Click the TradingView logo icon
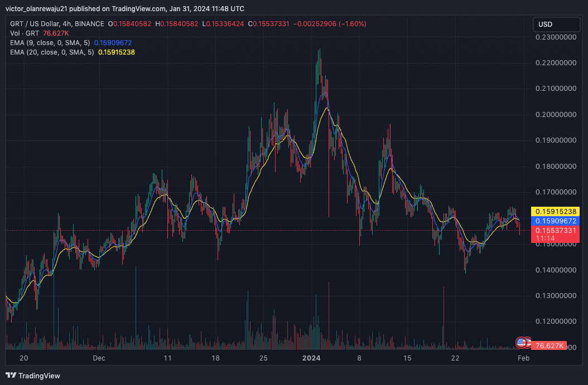The height and width of the screenshot is (385, 588). point(11,376)
